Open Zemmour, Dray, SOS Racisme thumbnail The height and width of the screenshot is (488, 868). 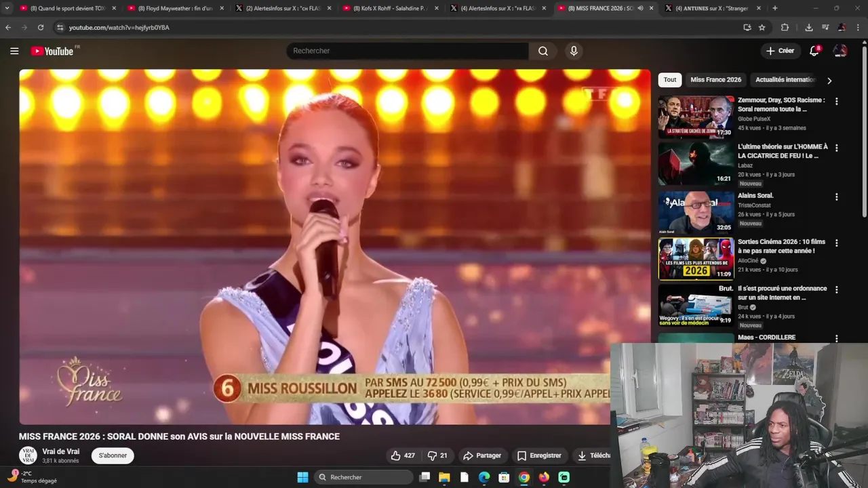696,117
